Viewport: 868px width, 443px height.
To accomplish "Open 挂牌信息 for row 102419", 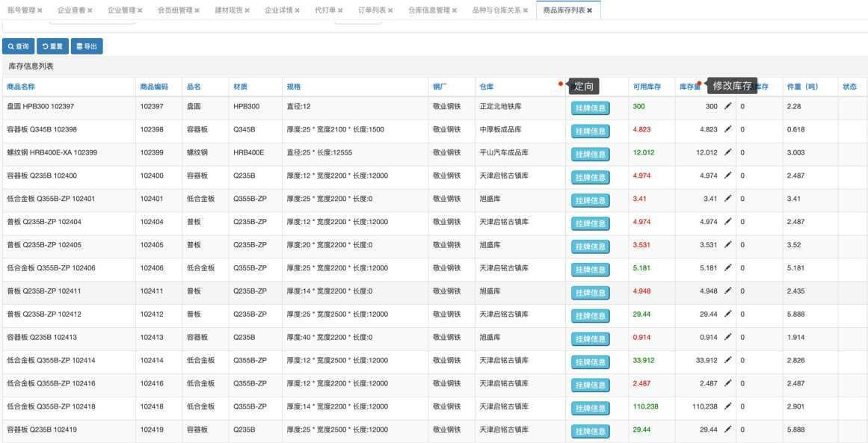I will 591,431.
